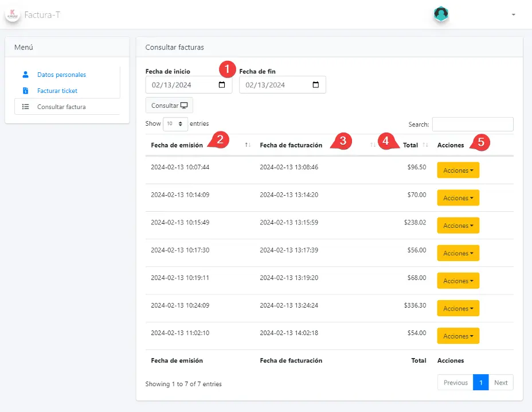Focus the Search input field

point(472,125)
